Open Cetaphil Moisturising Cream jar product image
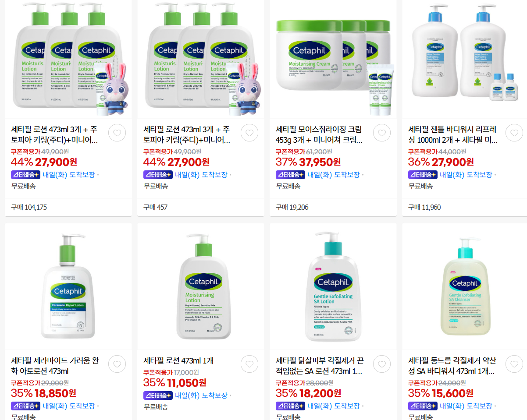Image resolution: width=527 pixels, height=420 pixels. (333, 59)
